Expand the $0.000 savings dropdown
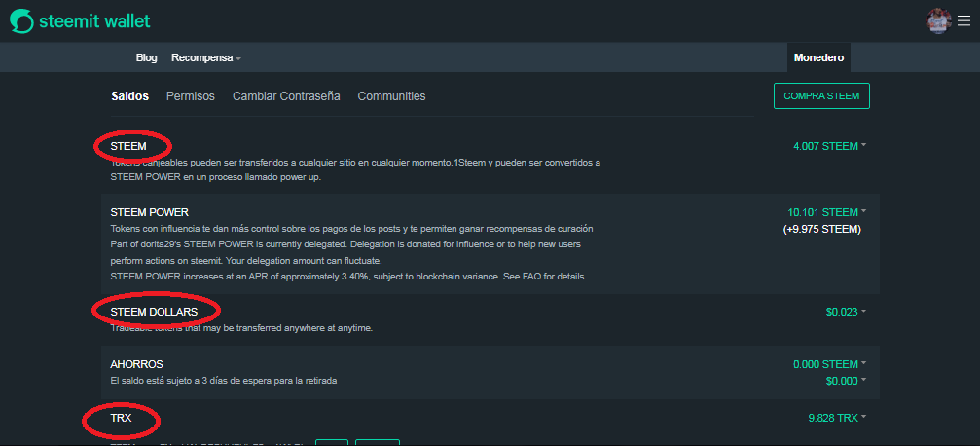980x446 pixels. tap(846, 381)
